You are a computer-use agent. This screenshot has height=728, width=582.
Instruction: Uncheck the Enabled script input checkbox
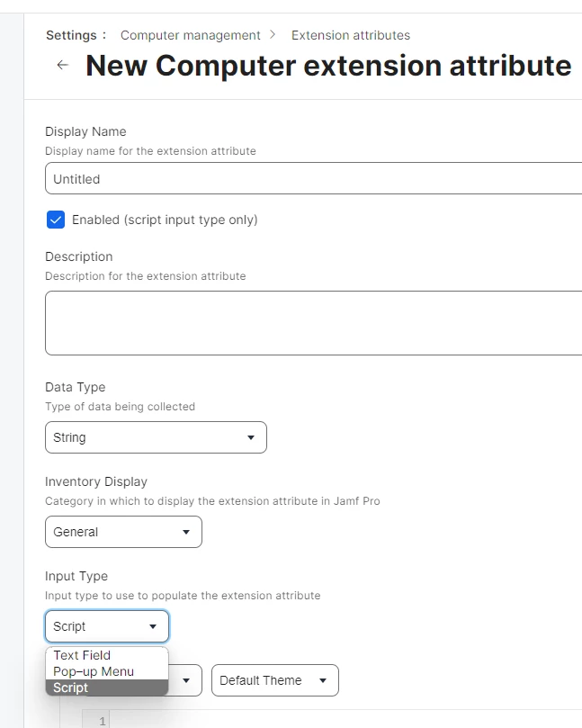[56, 220]
